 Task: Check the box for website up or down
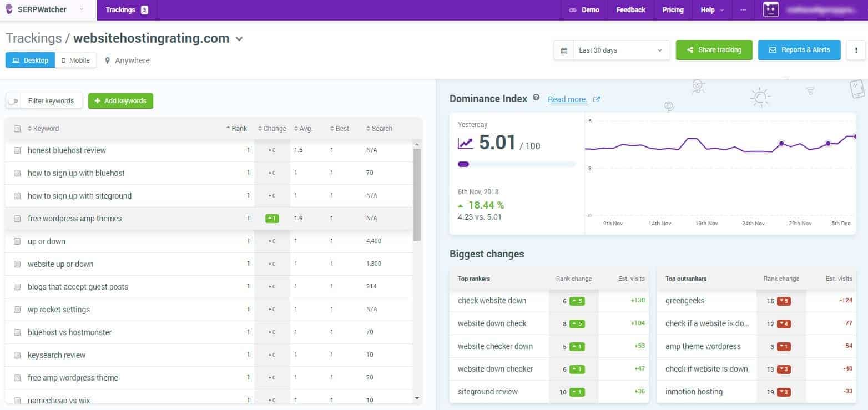click(x=17, y=264)
